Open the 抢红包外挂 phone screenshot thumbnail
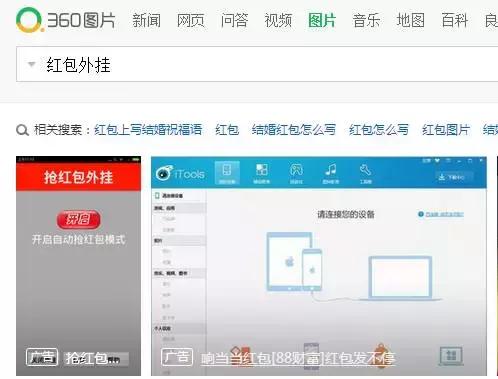 78,266
